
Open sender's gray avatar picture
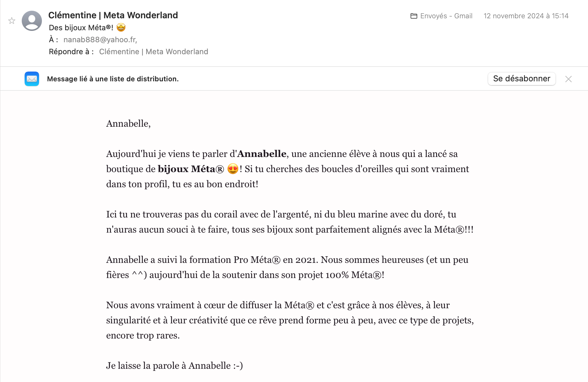[x=32, y=21]
